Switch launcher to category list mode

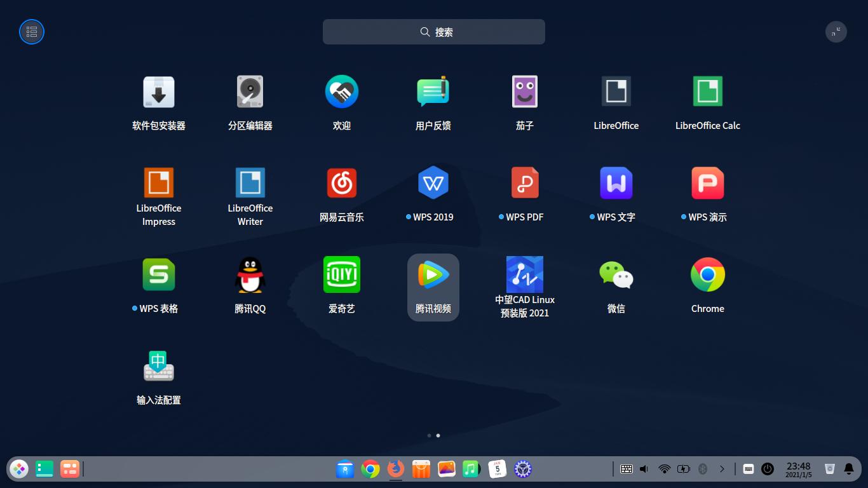point(32,32)
